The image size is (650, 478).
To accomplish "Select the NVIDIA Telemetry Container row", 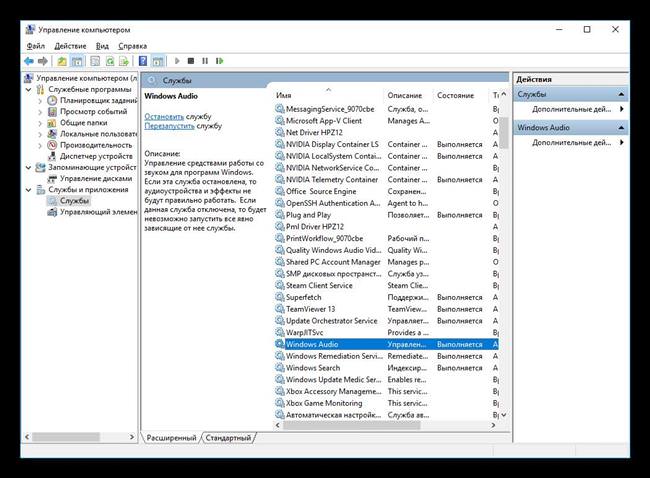I will (x=386, y=180).
